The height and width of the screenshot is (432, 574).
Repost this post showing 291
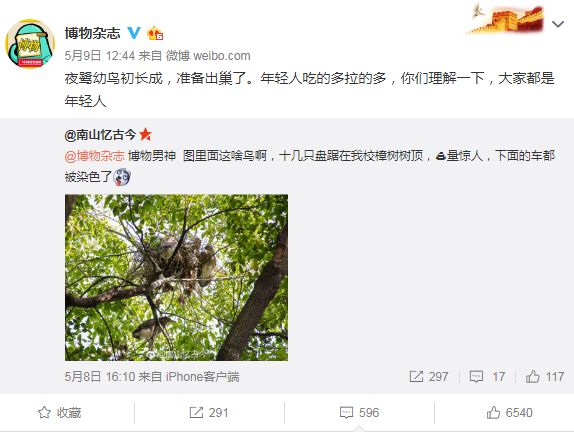pyautogui.click(x=209, y=413)
